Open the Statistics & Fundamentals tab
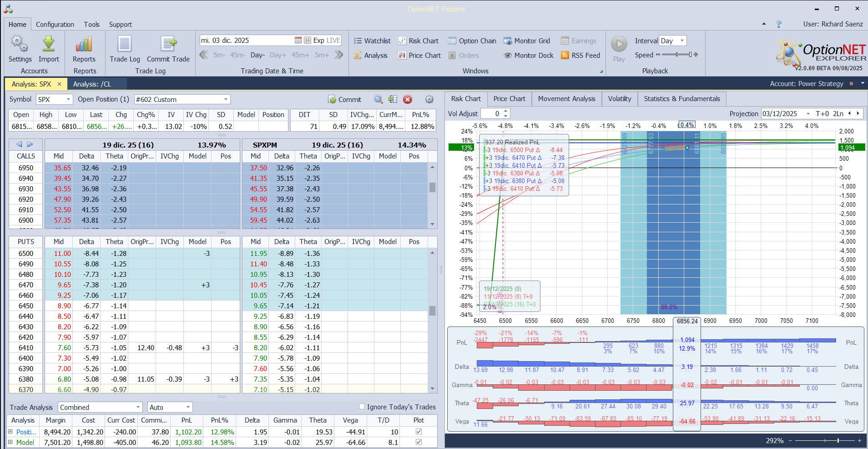The image size is (868, 449). coord(682,99)
